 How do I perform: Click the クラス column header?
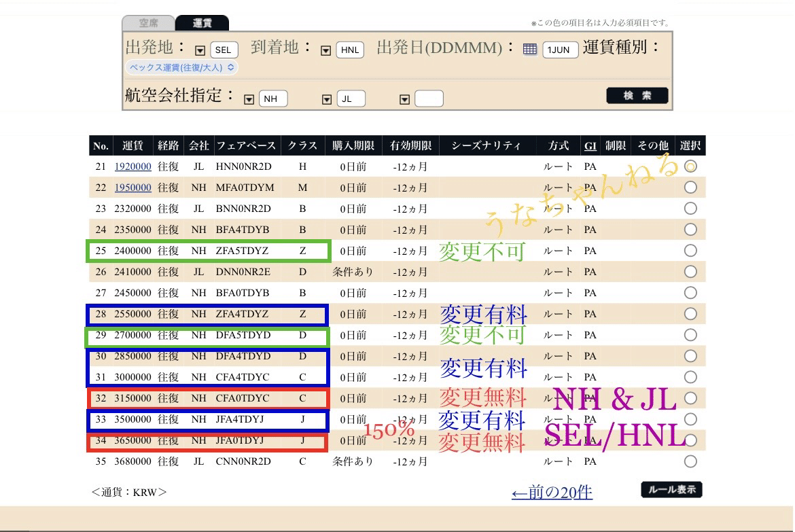tap(302, 146)
